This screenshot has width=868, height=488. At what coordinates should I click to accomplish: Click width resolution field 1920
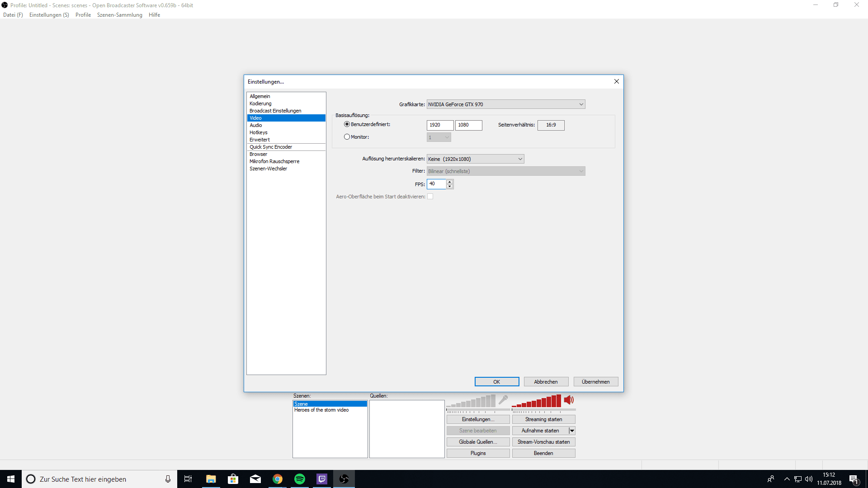point(440,125)
